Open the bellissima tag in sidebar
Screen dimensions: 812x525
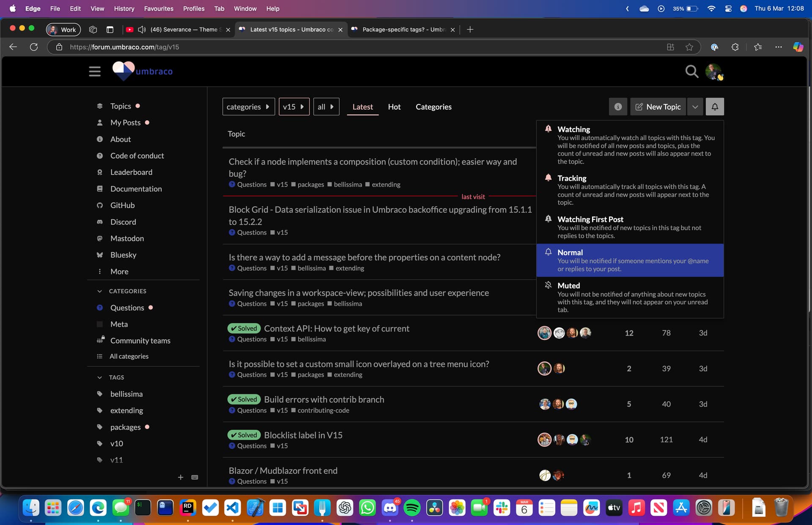126,394
